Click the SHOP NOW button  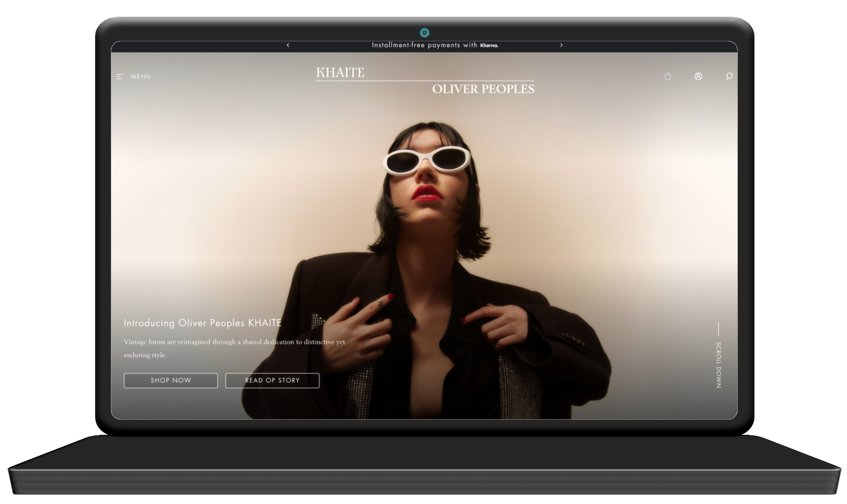tap(171, 380)
